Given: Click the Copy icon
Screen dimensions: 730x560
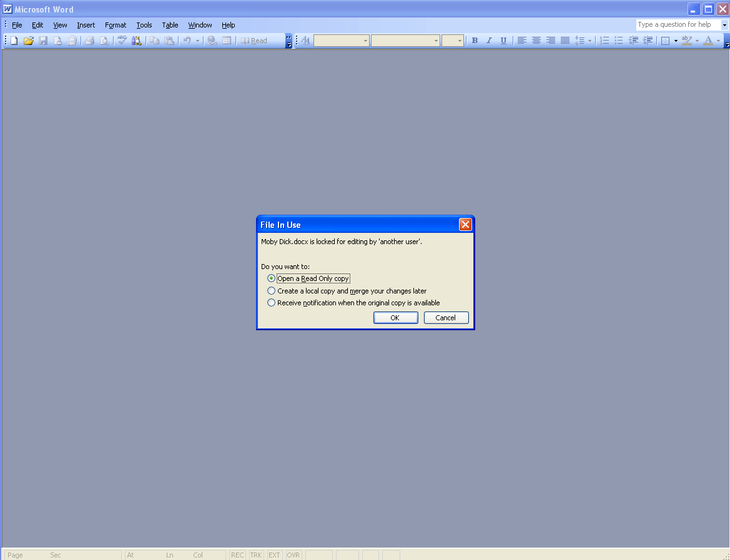Looking at the screenshot, I should coord(155,41).
